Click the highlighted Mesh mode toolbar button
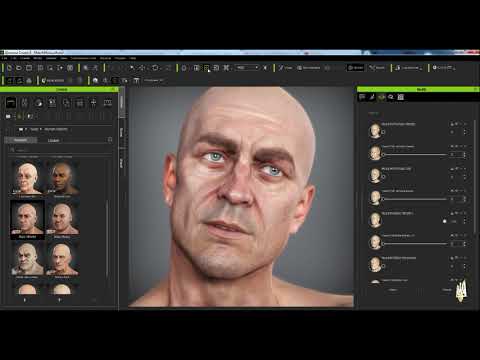Viewport: 480px width, 360px height. tap(355, 68)
